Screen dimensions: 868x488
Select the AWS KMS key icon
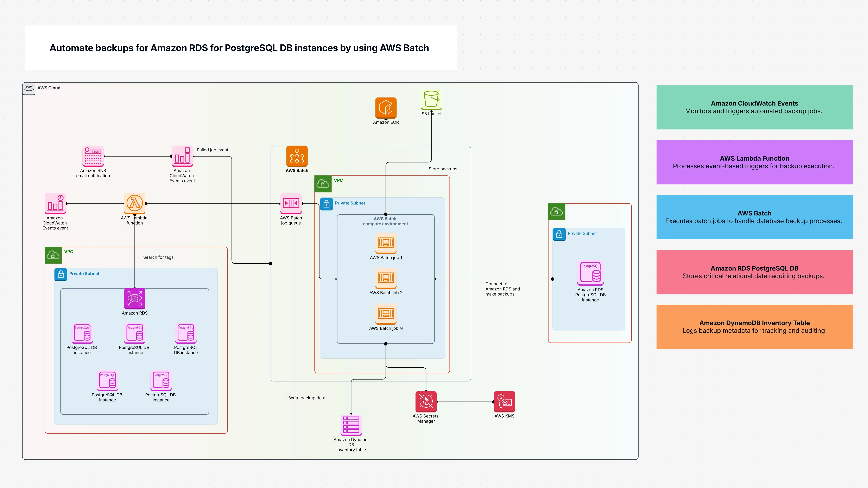coord(504,401)
